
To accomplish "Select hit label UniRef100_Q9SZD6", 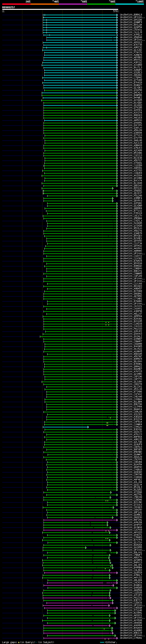I will 131,20.
